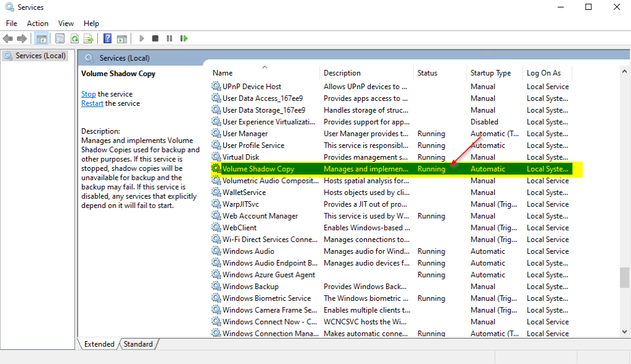Screen dimensions: 631x364
Task: Stop Service square icon in toolbar
Action: tap(155, 38)
